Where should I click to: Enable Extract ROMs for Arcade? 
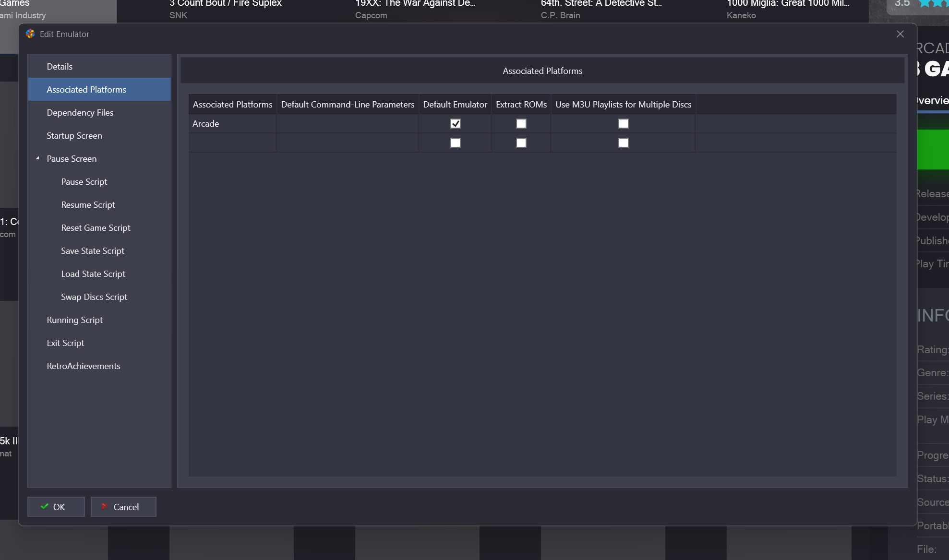[x=521, y=124]
